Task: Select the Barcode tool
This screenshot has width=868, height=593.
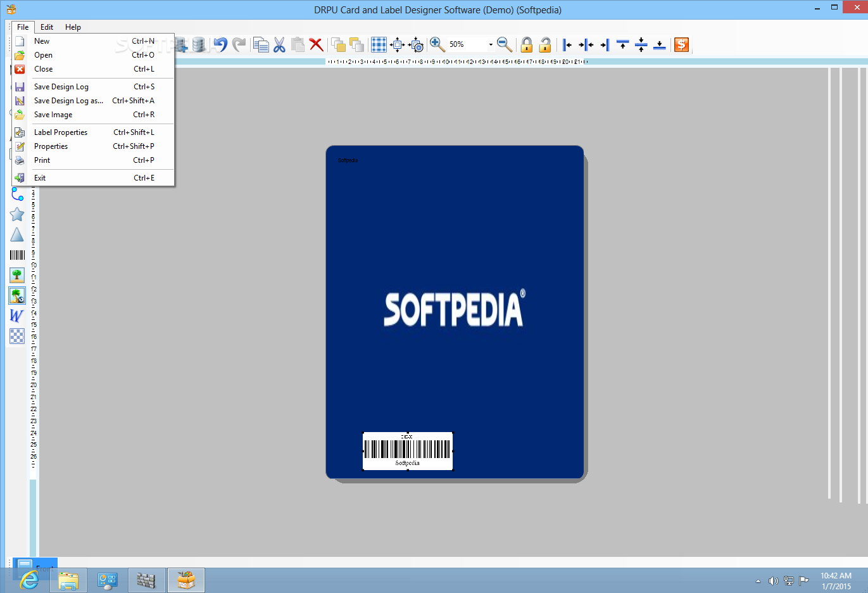Action: click(17, 255)
